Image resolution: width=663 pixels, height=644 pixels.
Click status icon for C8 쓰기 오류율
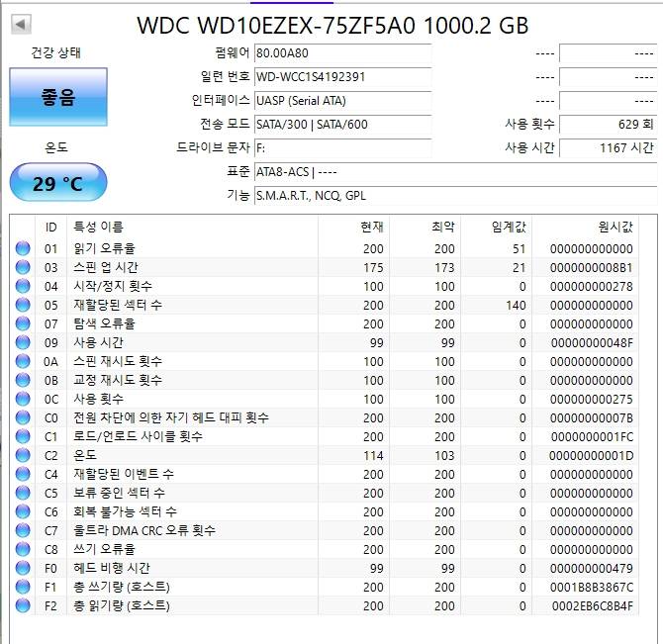[23, 549]
